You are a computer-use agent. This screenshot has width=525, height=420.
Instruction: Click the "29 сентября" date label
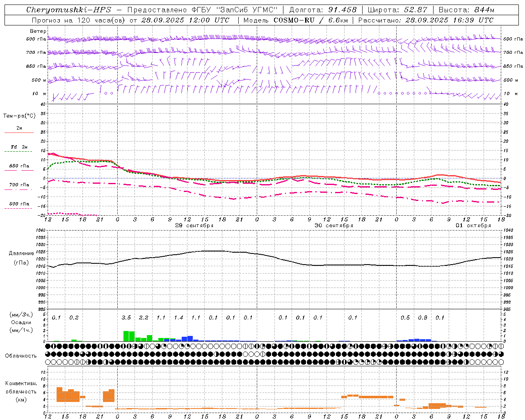[x=194, y=226]
